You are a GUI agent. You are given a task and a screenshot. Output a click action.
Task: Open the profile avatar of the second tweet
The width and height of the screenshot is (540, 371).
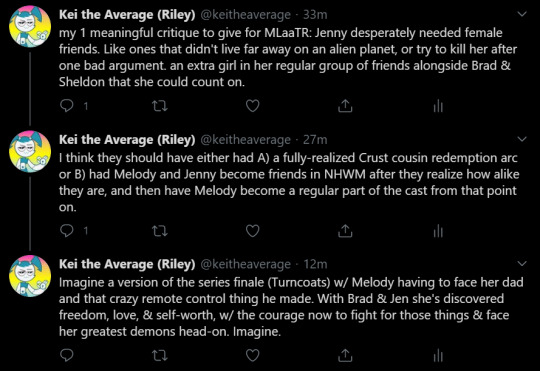pyautogui.click(x=30, y=151)
